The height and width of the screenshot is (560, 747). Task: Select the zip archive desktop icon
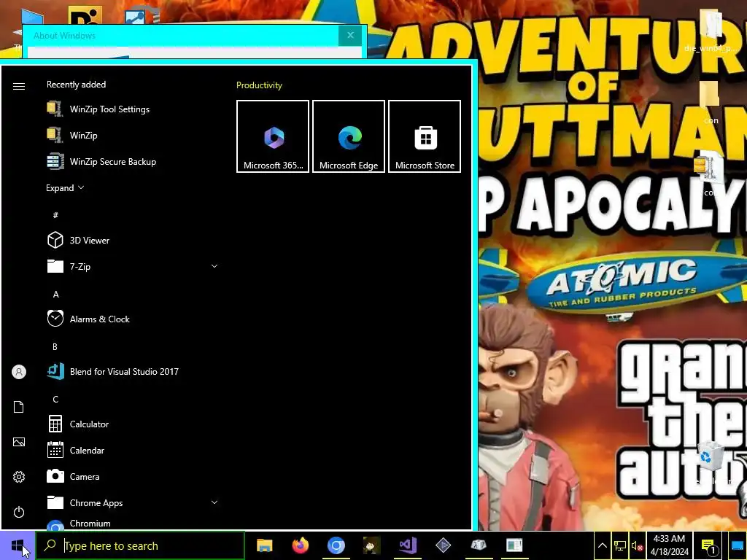click(708, 174)
